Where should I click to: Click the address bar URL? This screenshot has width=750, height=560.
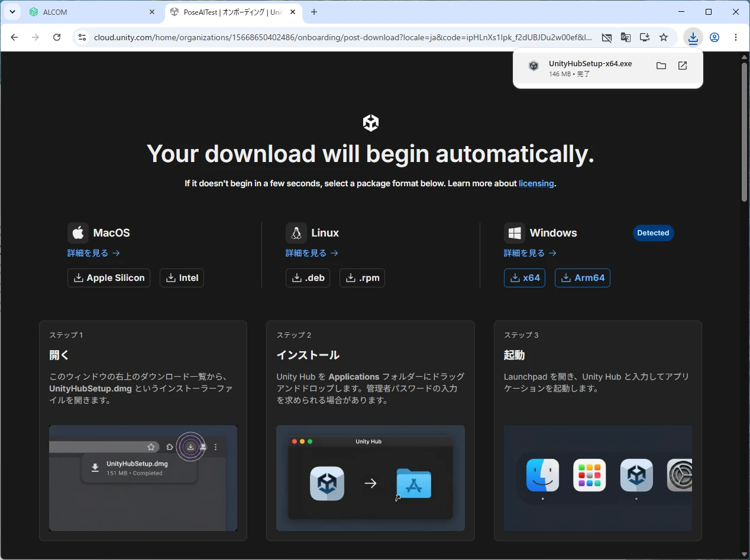pyautogui.click(x=342, y=37)
